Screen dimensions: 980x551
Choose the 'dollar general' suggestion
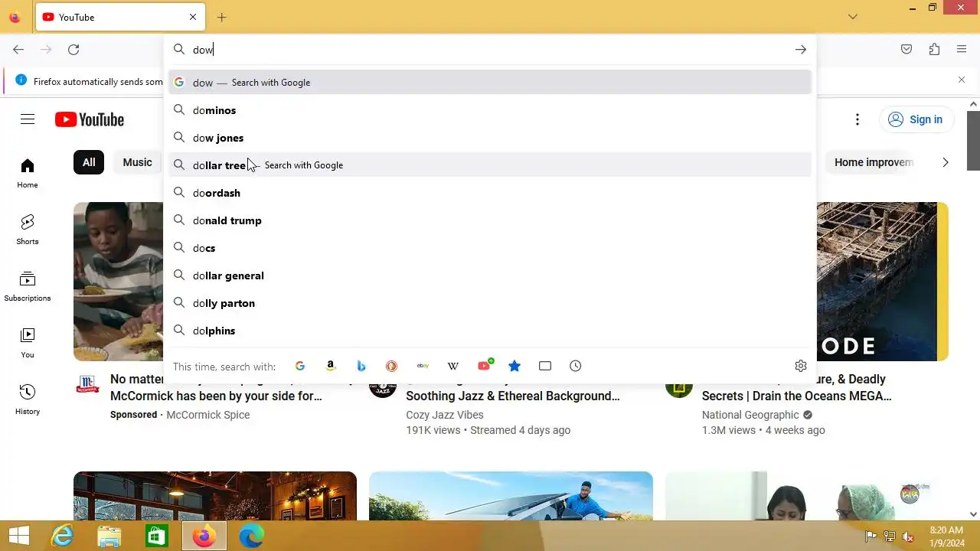click(490, 275)
